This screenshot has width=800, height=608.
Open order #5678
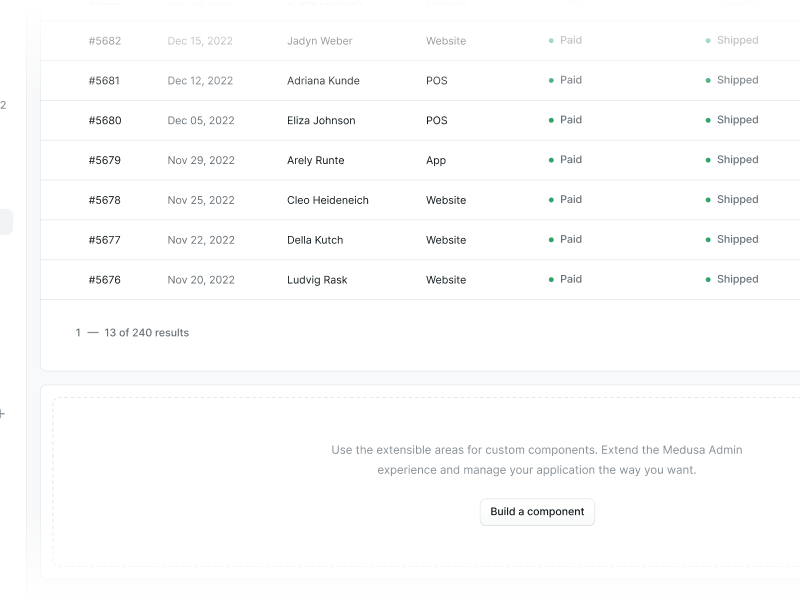tap(105, 200)
